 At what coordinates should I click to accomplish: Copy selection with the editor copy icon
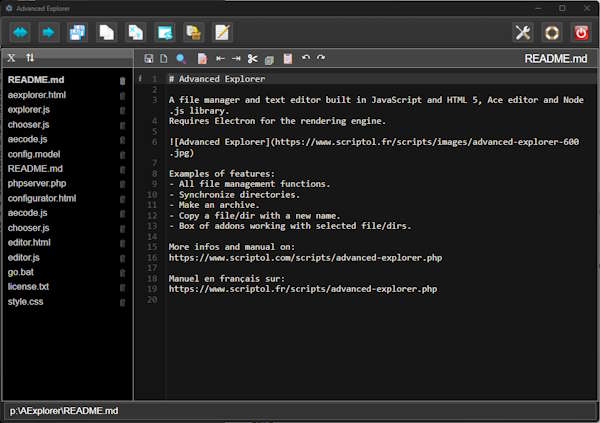[x=269, y=60]
